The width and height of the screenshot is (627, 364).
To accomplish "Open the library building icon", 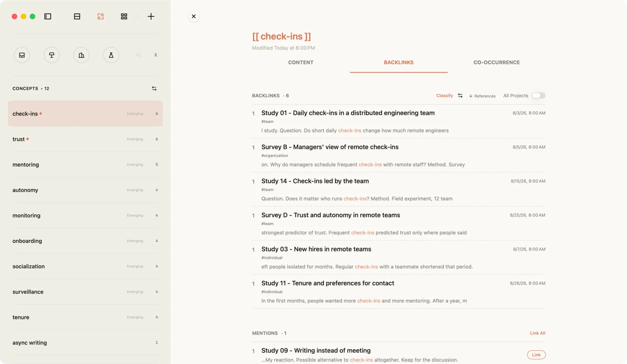I will [x=82, y=55].
